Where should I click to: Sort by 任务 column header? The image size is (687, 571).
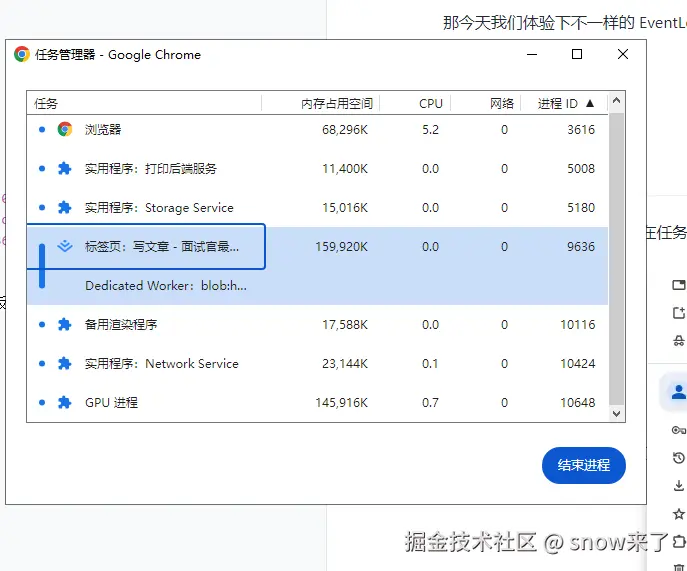[x=144, y=103]
